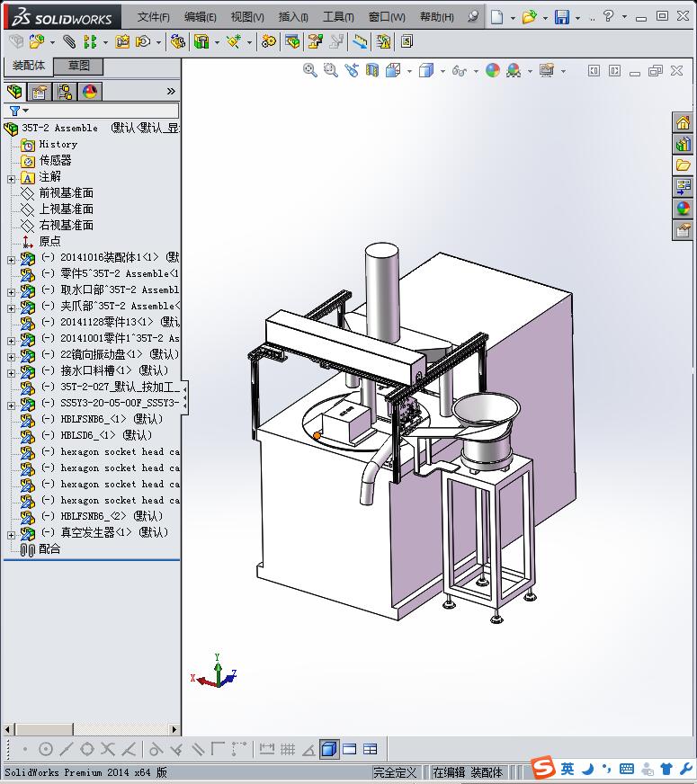697x784 pixels.
Task: Expand the 注解 annotations tree node
Action: (11, 179)
